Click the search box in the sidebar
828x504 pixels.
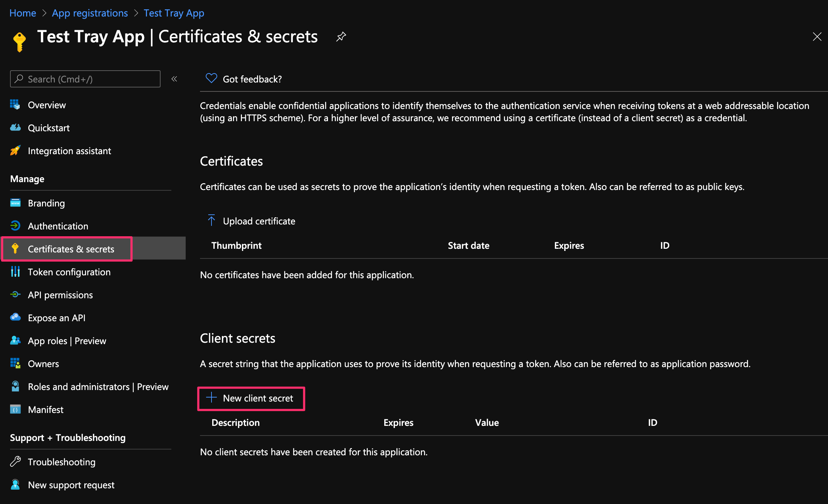[85, 79]
